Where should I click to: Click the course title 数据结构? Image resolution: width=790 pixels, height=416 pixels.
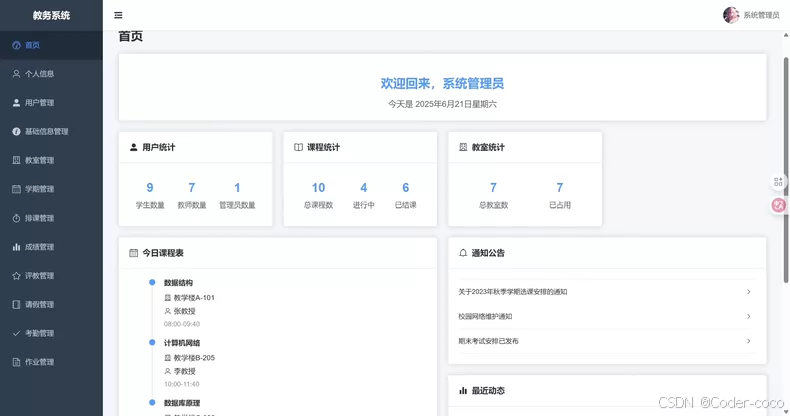coord(178,283)
